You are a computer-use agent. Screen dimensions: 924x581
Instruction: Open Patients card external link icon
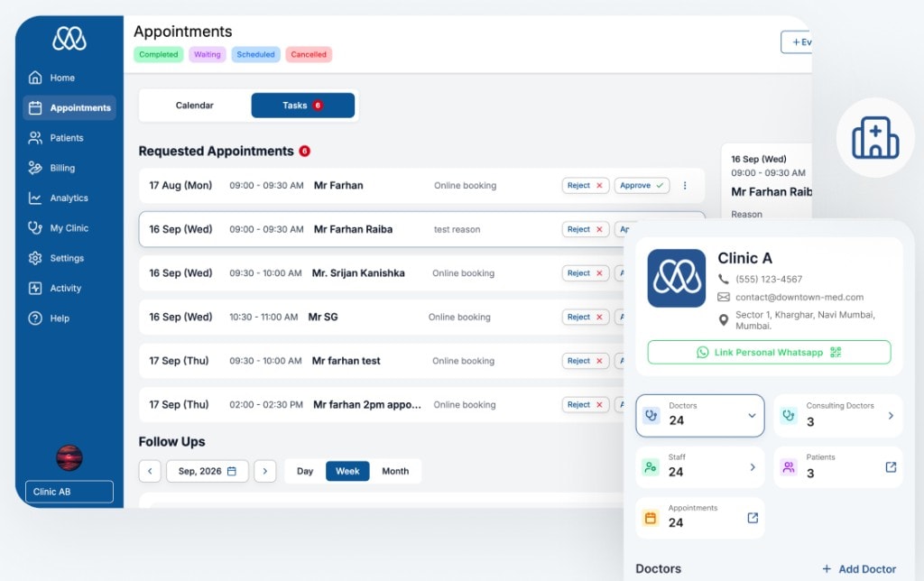click(x=891, y=467)
